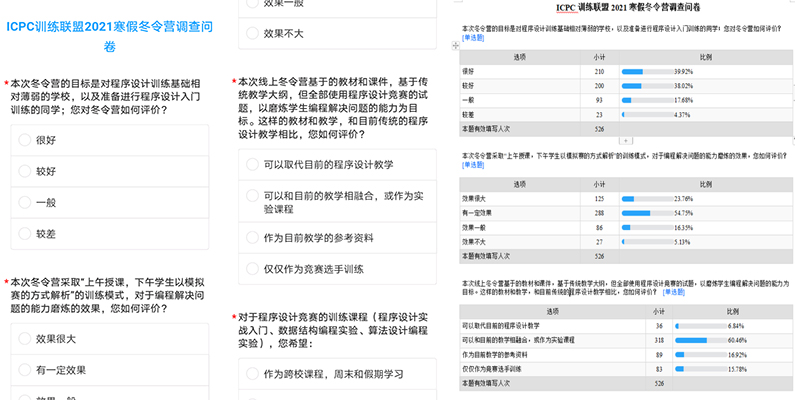
Task: Choose the 较差 radio option in the form
Action: pyautogui.click(x=25, y=234)
